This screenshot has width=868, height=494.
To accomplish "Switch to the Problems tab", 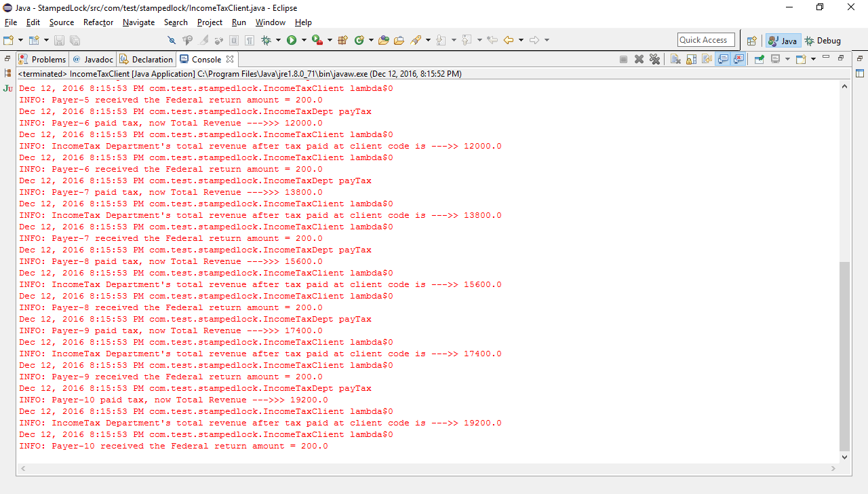I will point(43,59).
